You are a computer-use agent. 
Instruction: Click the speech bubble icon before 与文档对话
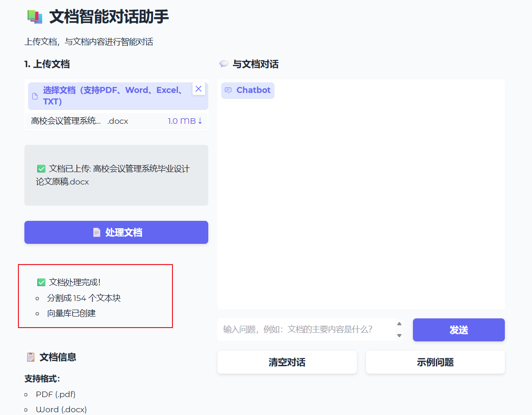coord(223,64)
